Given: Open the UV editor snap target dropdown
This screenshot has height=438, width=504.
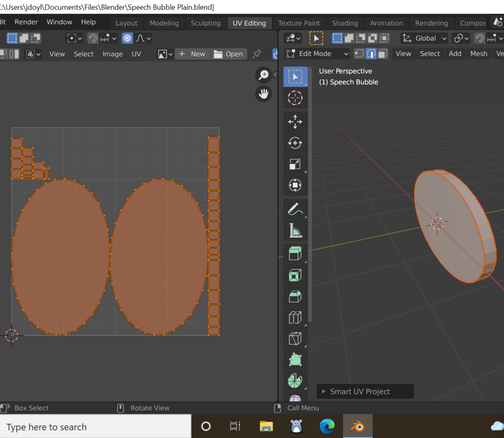Looking at the screenshot, I should [x=108, y=38].
